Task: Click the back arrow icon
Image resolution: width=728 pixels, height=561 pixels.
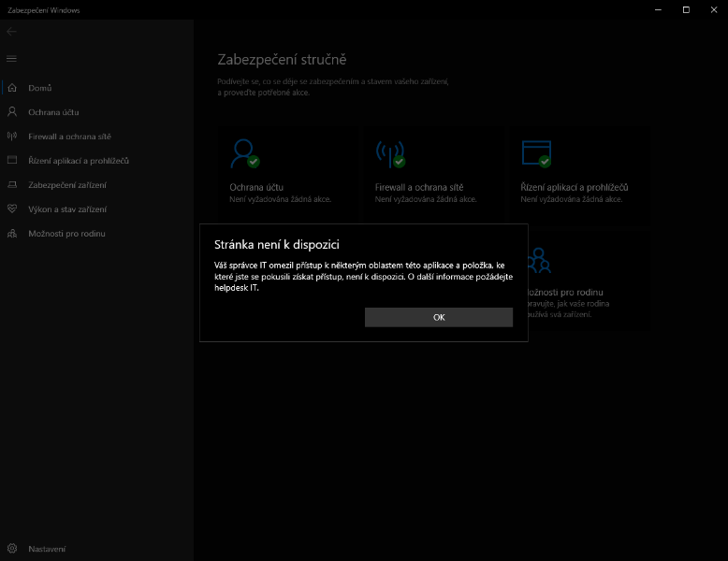Action: 11,32
